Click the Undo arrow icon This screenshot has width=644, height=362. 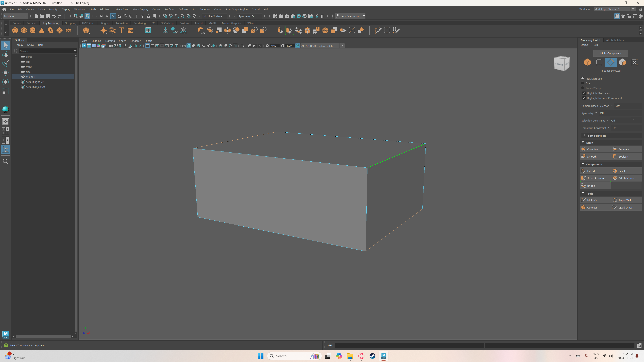click(x=54, y=16)
